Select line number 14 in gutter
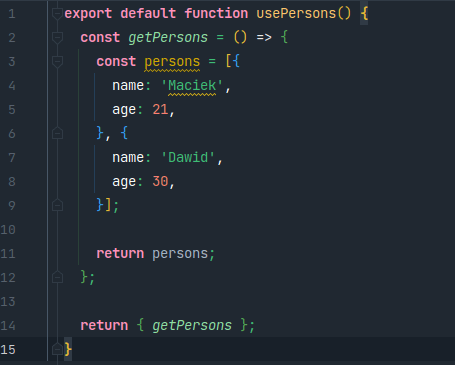The width and height of the screenshot is (455, 365). [x=8, y=325]
